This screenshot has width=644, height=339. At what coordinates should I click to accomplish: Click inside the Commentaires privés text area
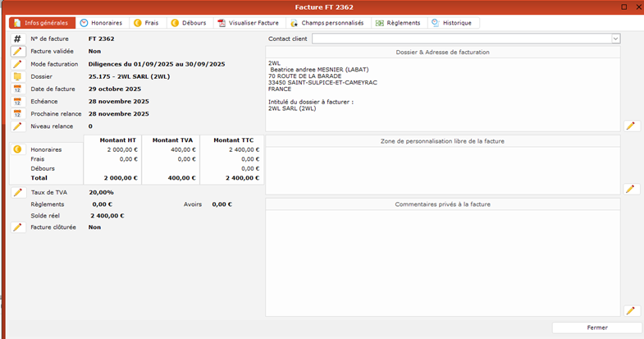point(443,259)
